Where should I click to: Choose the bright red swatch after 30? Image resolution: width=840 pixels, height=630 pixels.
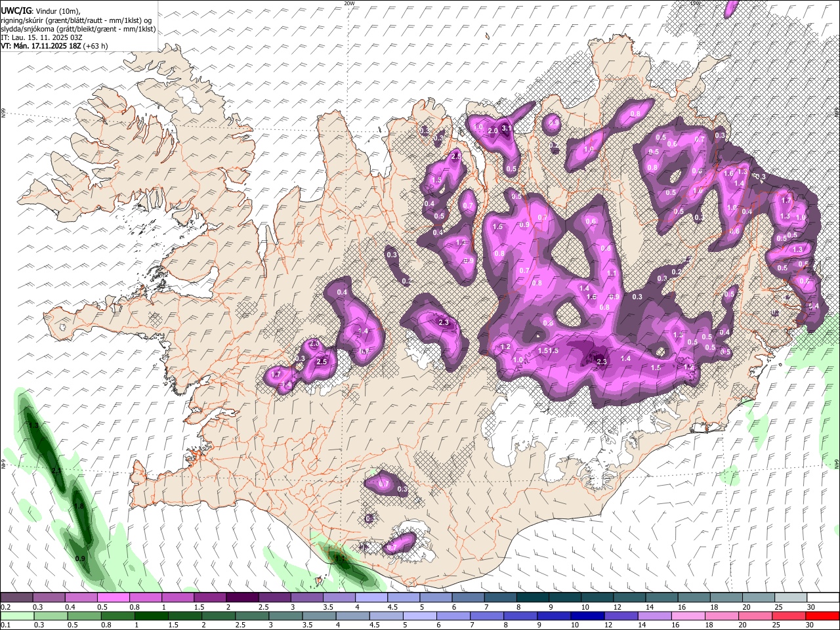coord(822,616)
